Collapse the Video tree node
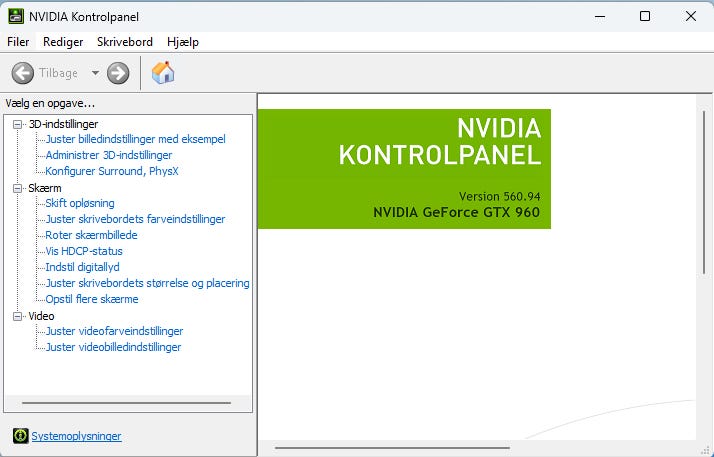Screen dimensions: 714x457 (17, 316)
